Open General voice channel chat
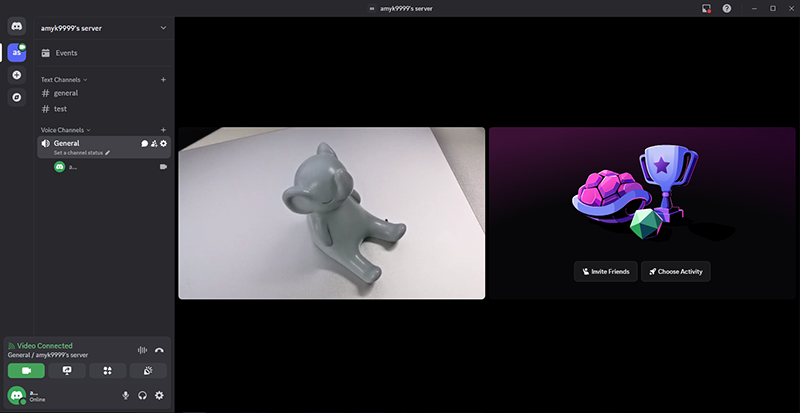The width and height of the screenshot is (800, 413). click(144, 144)
